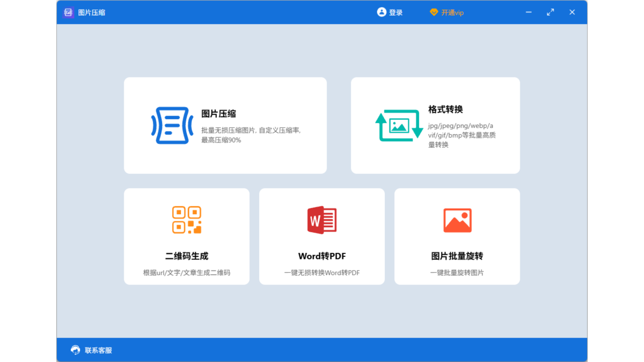The height and width of the screenshot is (362, 644).
Task: Click the 图片批量旋转 card
Action: coord(457,236)
